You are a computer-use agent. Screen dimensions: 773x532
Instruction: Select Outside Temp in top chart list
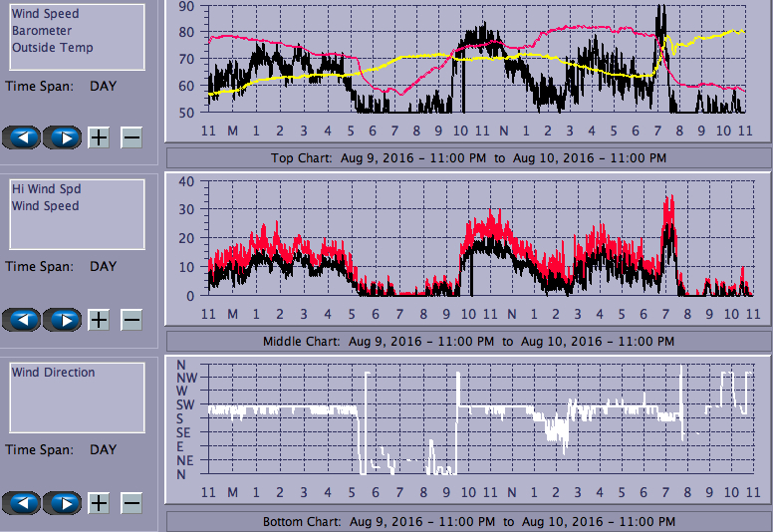(x=52, y=48)
